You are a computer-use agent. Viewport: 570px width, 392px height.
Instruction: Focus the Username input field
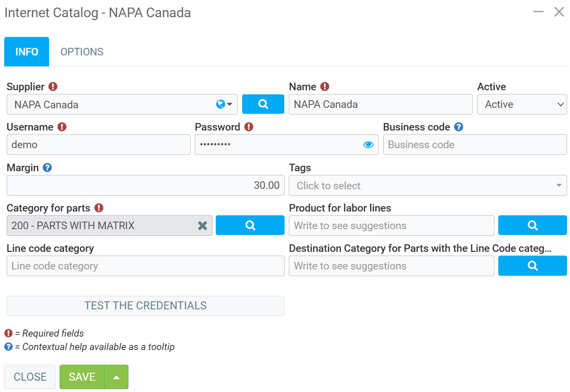coord(98,145)
